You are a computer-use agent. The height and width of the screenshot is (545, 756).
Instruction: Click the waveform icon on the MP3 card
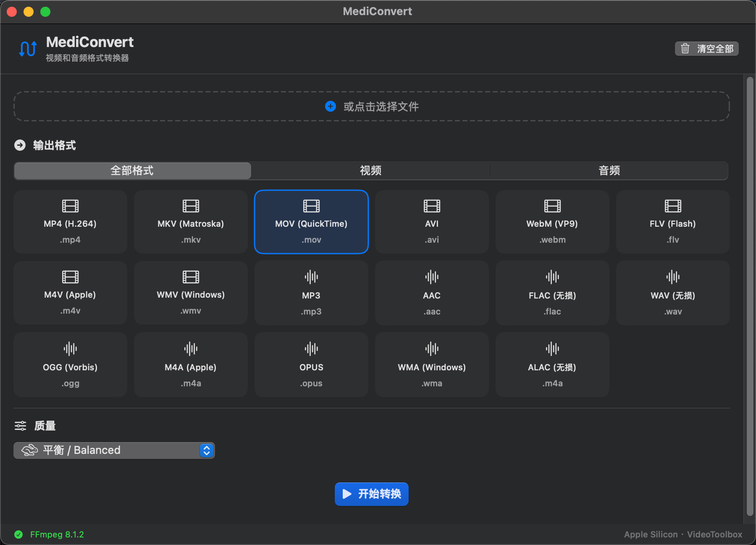click(x=311, y=277)
